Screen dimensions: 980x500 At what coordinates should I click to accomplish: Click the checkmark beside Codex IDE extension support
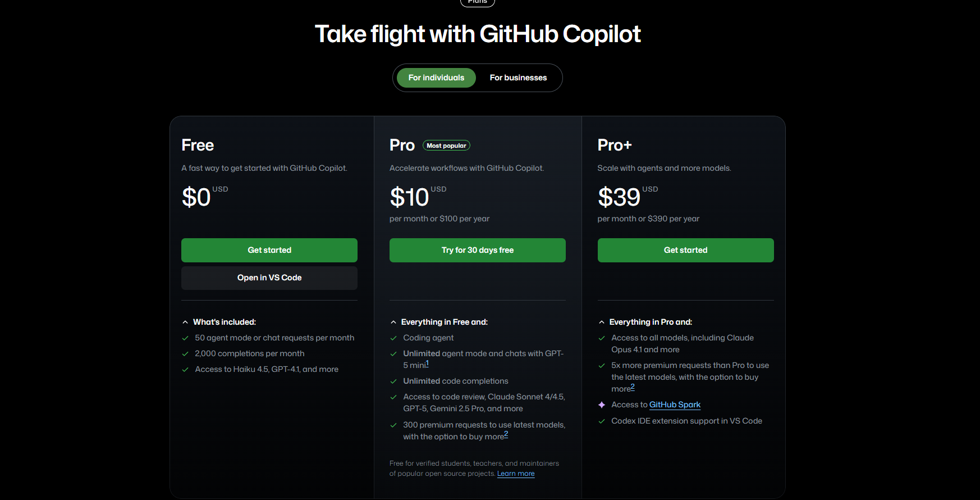[x=602, y=421]
